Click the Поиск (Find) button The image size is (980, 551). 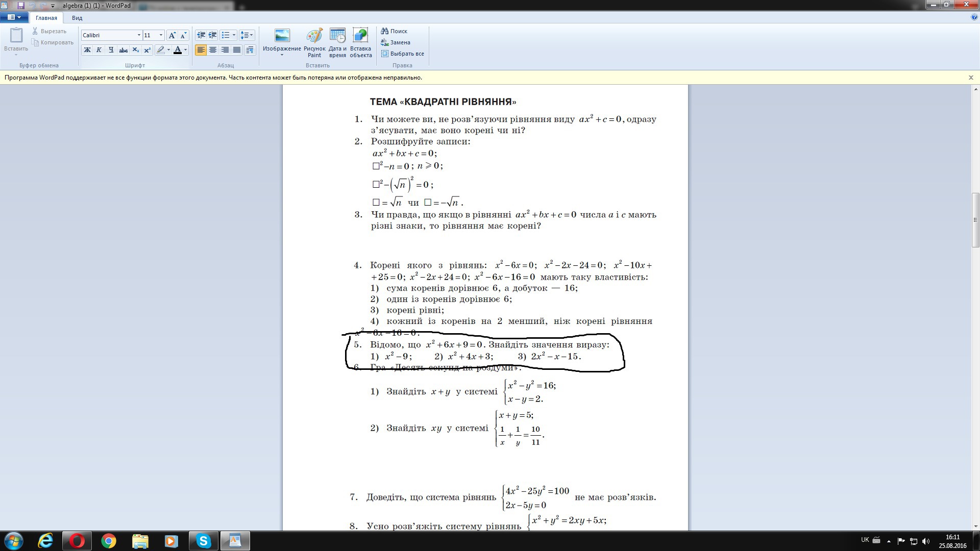[394, 31]
